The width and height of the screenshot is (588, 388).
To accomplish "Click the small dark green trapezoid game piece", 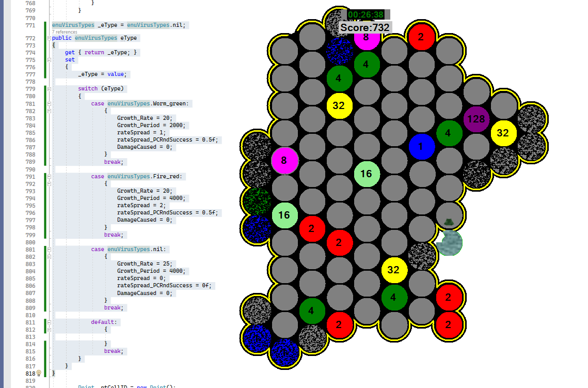I will click(x=449, y=223).
